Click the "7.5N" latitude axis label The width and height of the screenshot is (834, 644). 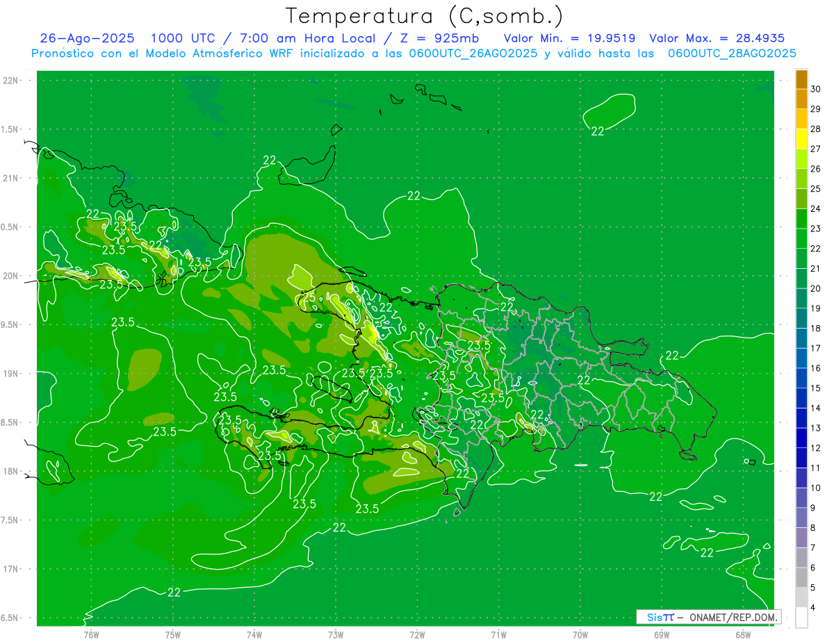pos(10,520)
